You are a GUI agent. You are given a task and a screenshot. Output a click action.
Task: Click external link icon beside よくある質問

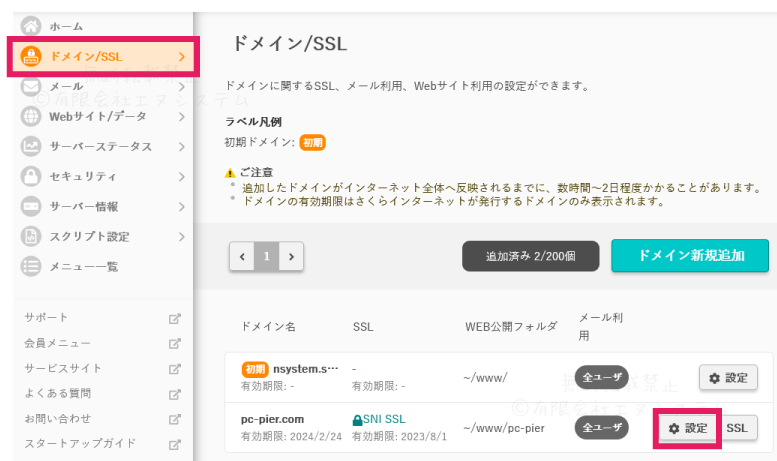174,395
